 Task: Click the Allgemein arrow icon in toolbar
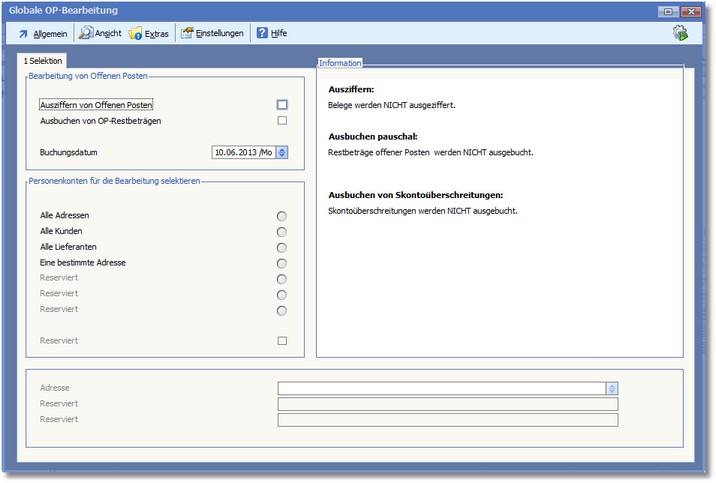[22, 33]
